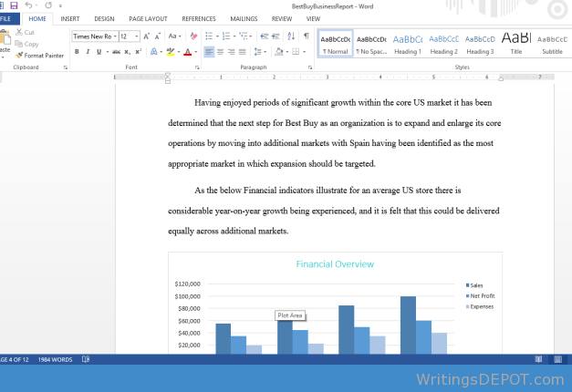Click the multilevel list icon
Viewport: 572px width, 392px height.
pyautogui.click(x=244, y=36)
